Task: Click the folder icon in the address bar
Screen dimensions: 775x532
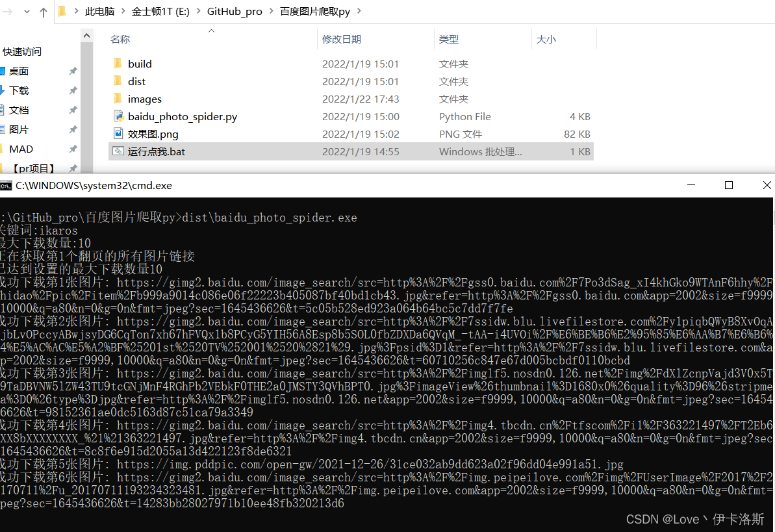Action: [x=62, y=11]
